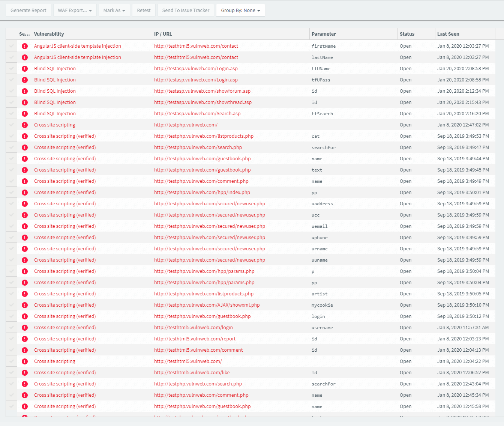Click severity icon for AJAX/showxml.php finding

(25, 305)
